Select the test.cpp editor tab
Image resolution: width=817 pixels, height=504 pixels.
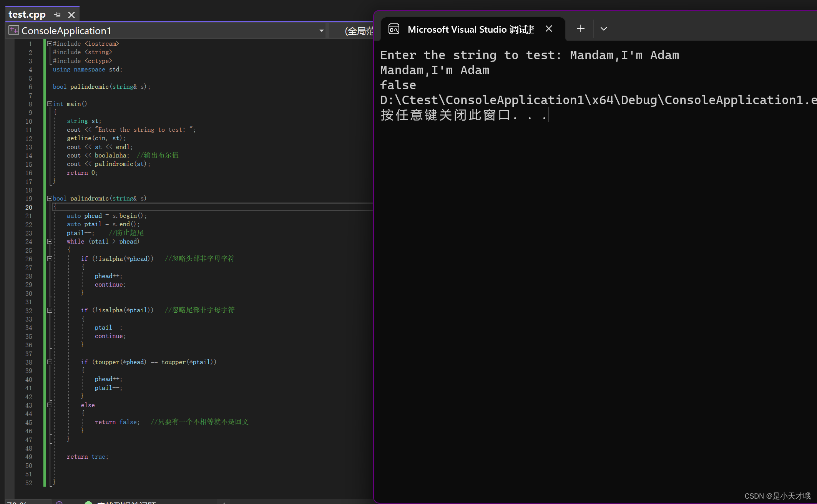coord(27,15)
